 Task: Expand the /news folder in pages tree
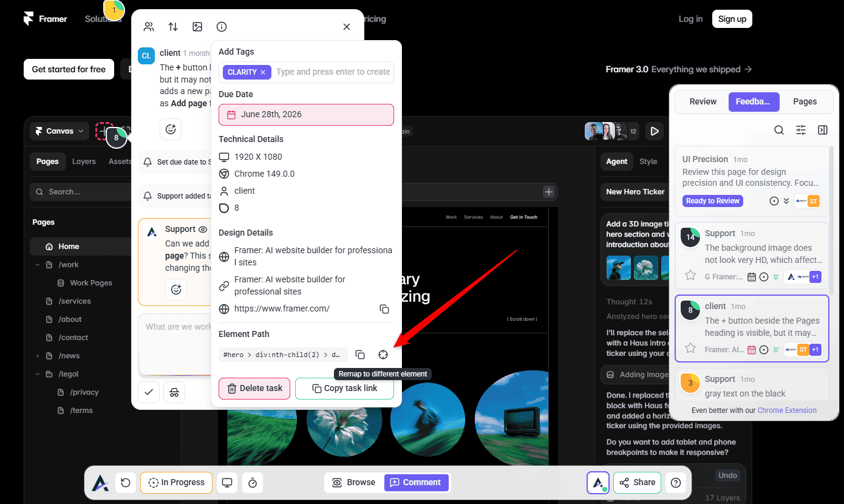[38, 356]
